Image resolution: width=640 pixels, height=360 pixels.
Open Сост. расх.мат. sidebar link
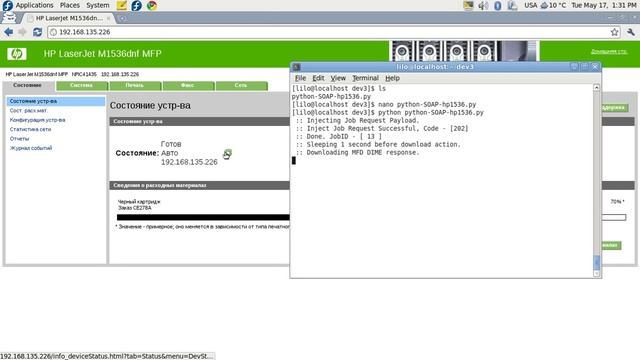(29, 110)
